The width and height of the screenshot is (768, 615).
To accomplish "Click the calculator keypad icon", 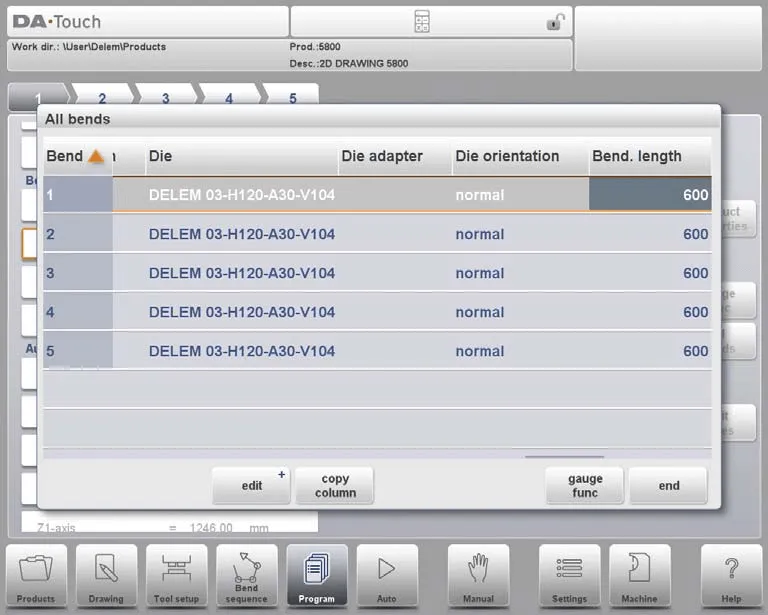I will [421, 22].
